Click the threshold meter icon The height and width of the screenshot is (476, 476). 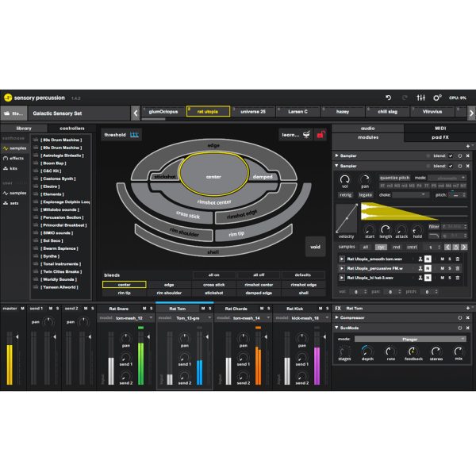coord(134,135)
